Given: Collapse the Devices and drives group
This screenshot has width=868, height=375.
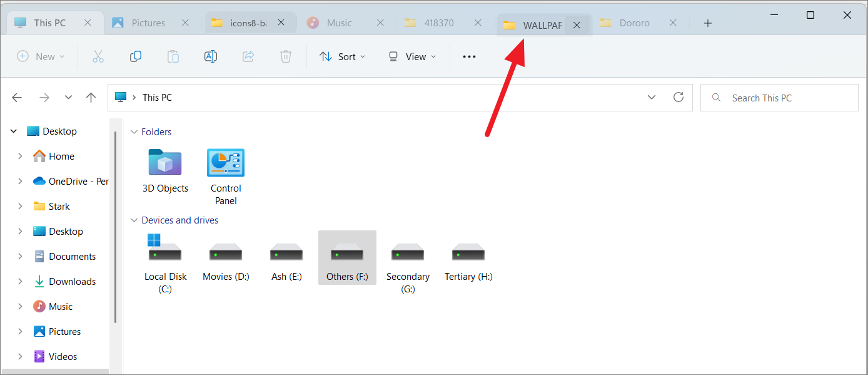Looking at the screenshot, I should [134, 220].
